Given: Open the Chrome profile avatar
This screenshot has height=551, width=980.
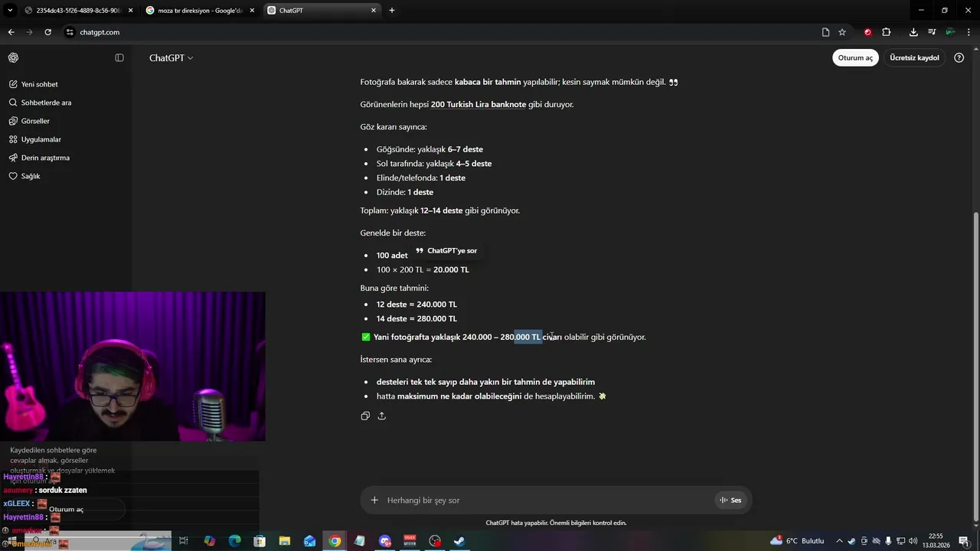Looking at the screenshot, I should pos(950,32).
